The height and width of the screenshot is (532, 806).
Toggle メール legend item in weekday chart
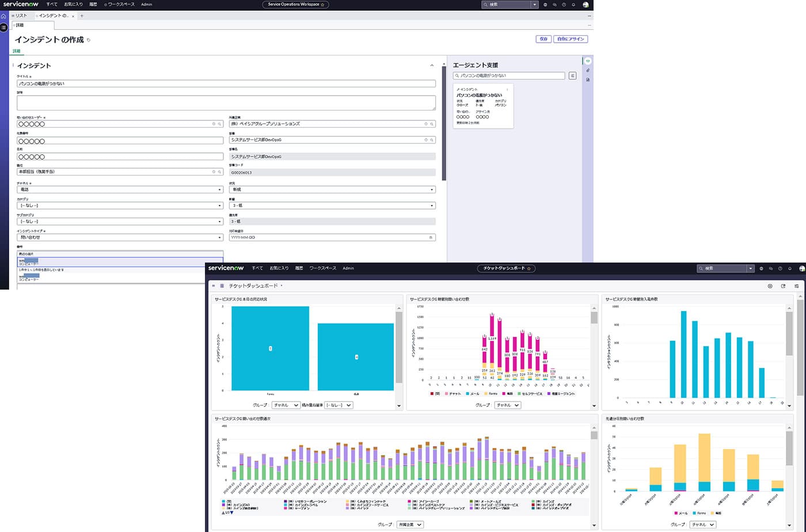click(x=680, y=513)
